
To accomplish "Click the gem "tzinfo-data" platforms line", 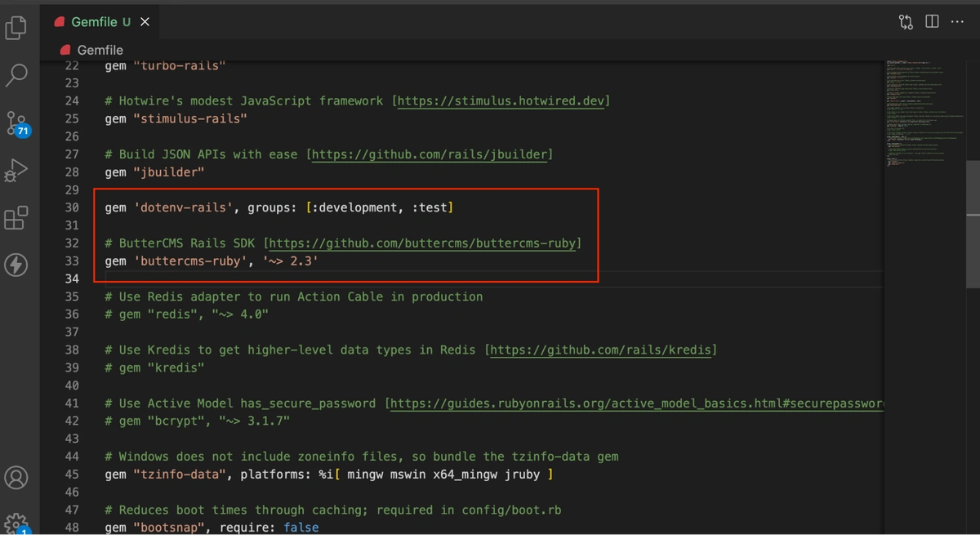I will coord(328,475).
